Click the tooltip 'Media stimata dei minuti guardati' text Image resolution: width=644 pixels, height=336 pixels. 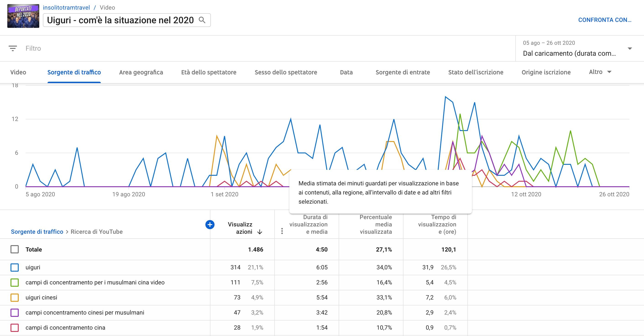[x=379, y=192]
